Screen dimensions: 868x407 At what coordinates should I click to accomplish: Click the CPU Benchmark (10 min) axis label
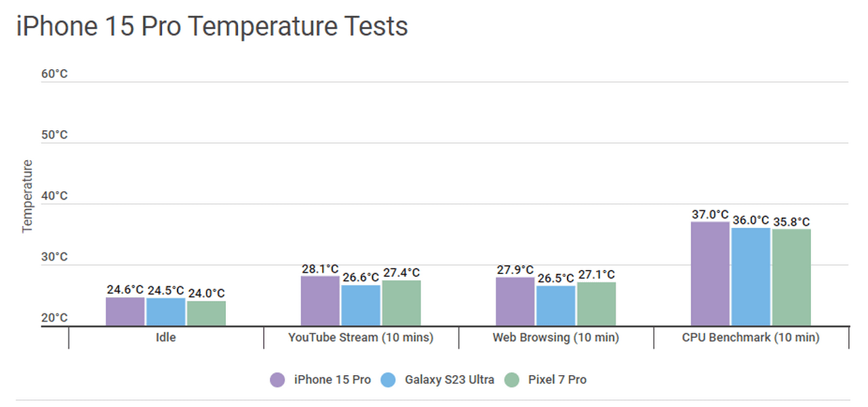pos(751,337)
